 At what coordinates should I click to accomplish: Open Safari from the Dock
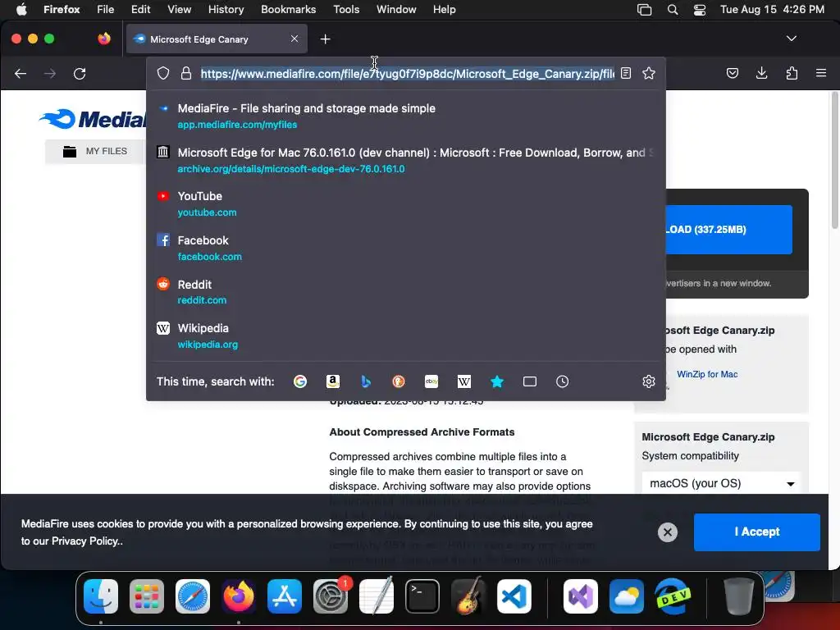point(192,596)
